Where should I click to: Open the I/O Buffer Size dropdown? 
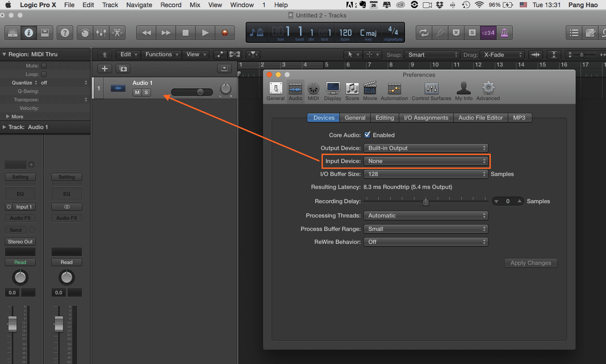pyautogui.click(x=426, y=174)
